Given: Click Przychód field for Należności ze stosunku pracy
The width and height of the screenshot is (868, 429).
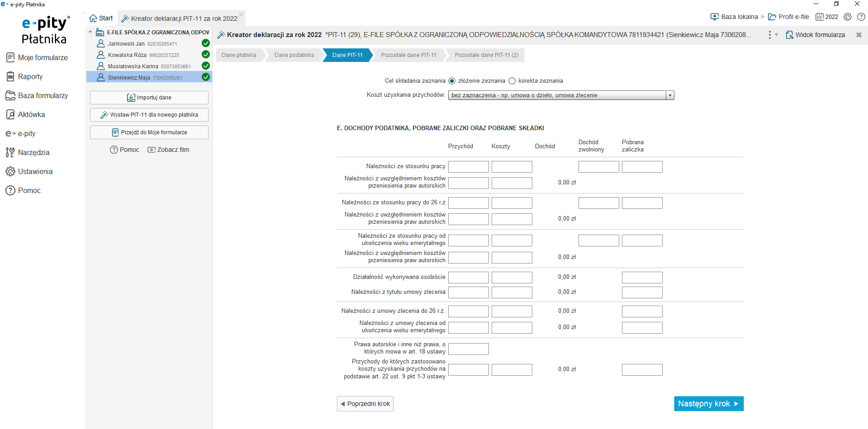Looking at the screenshot, I should click(468, 167).
